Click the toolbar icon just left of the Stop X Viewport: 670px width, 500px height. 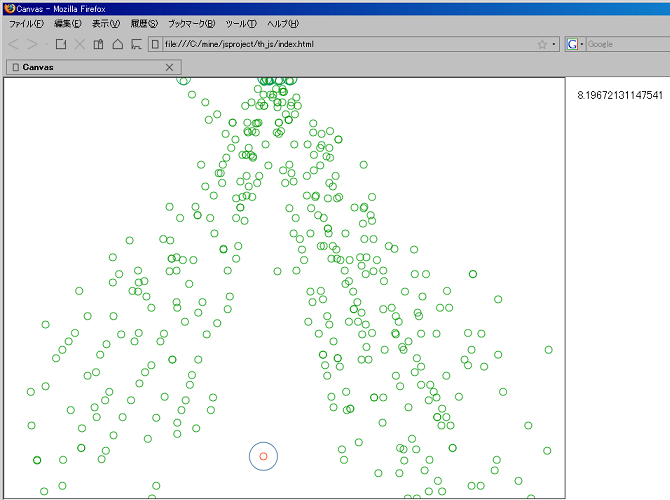click(61, 44)
